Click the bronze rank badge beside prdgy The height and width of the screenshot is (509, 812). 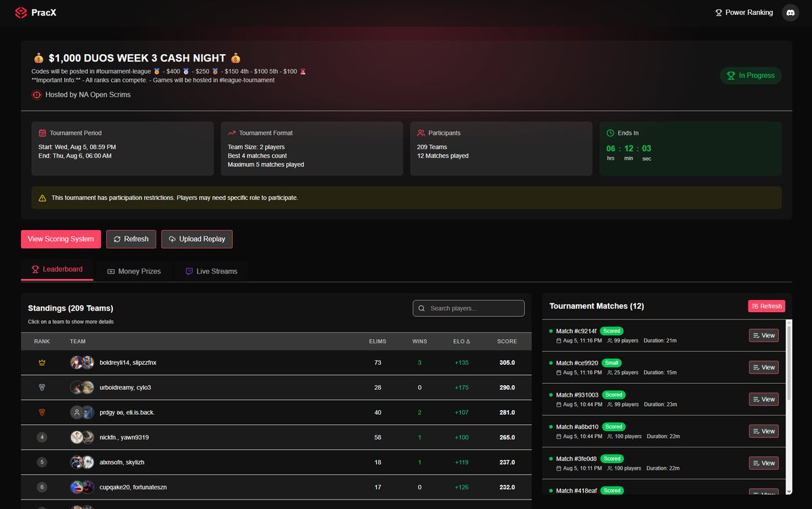42,412
